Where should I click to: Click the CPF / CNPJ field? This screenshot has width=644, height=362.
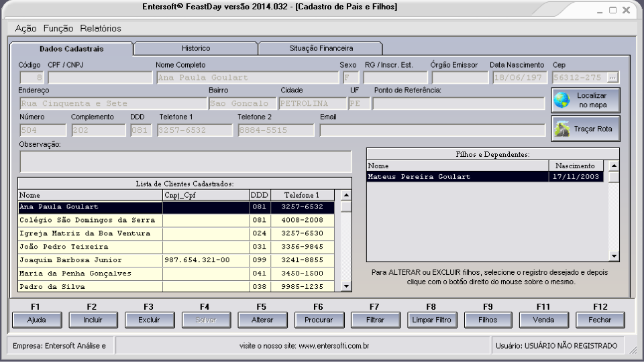(x=100, y=78)
